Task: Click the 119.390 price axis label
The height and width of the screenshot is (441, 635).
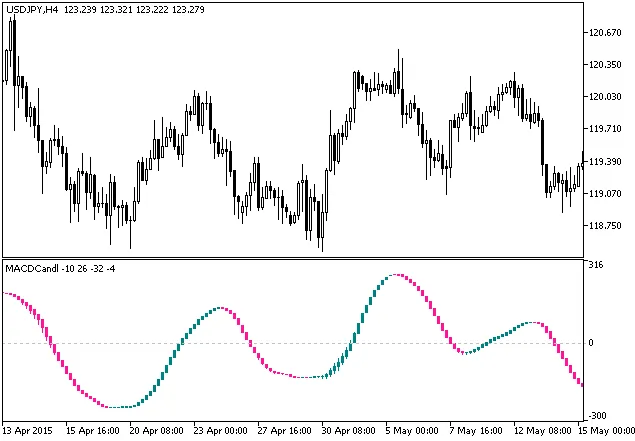Action: [605, 162]
